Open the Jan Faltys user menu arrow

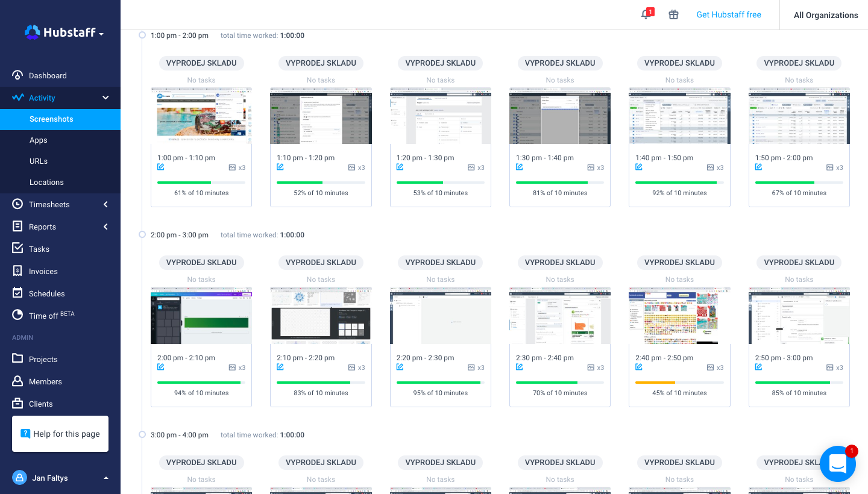(x=106, y=478)
